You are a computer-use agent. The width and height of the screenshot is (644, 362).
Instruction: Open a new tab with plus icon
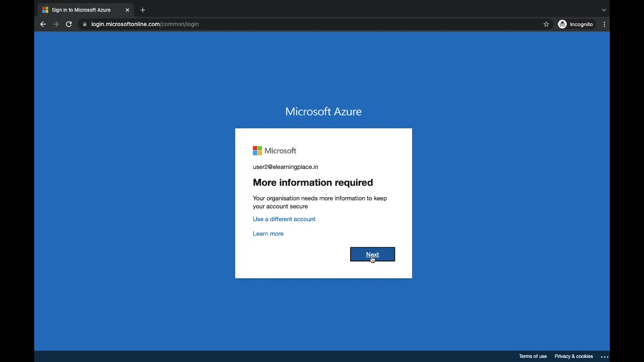[143, 10]
